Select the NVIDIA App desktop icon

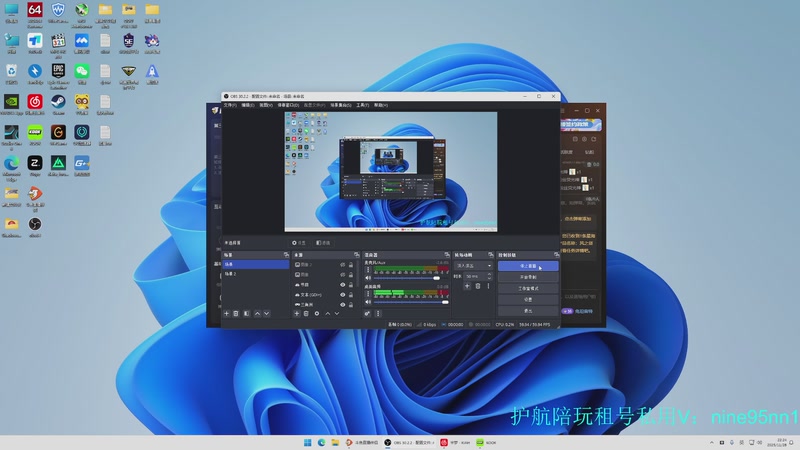coord(11,105)
